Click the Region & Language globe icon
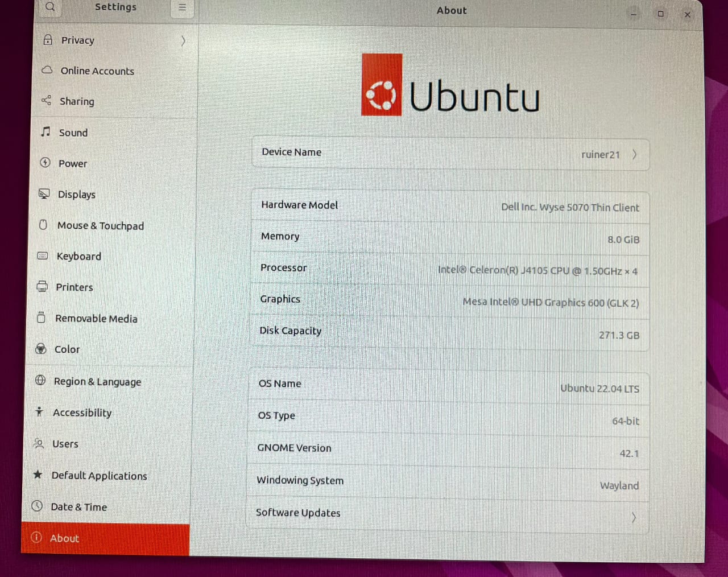The height and width of the screenshot is (577, 728). pyautogui.click(x=40, y=380)
